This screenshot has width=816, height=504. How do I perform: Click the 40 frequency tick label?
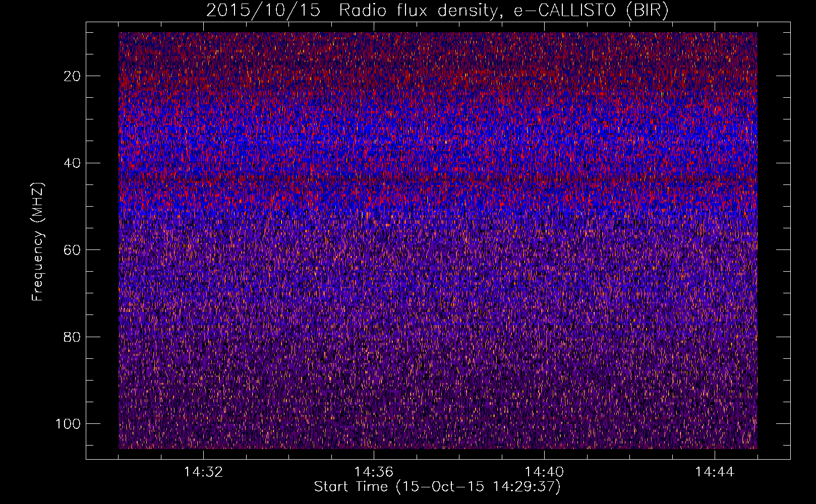[73, 163]
